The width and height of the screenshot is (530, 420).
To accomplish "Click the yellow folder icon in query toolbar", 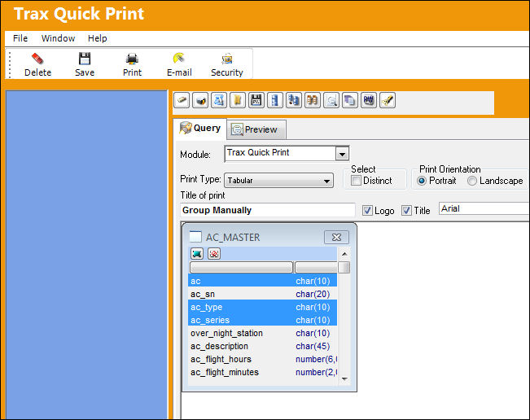I will click(238, 100).
